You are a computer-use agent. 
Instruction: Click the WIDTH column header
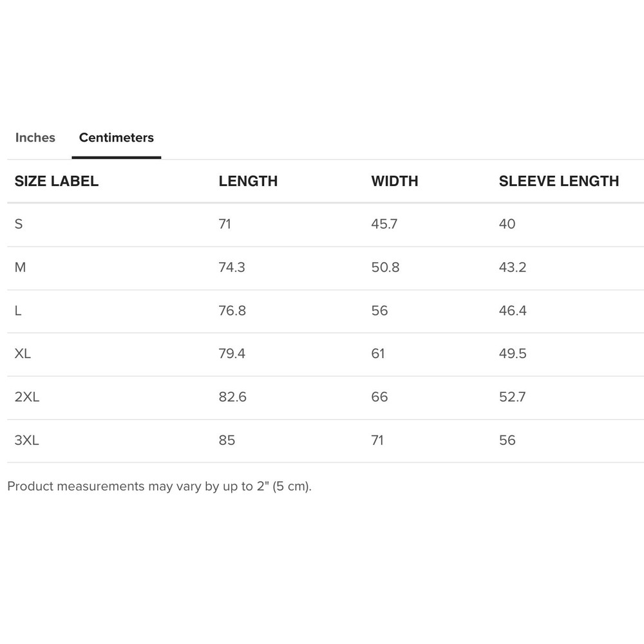pyautogui.click(x=395, y=182)
